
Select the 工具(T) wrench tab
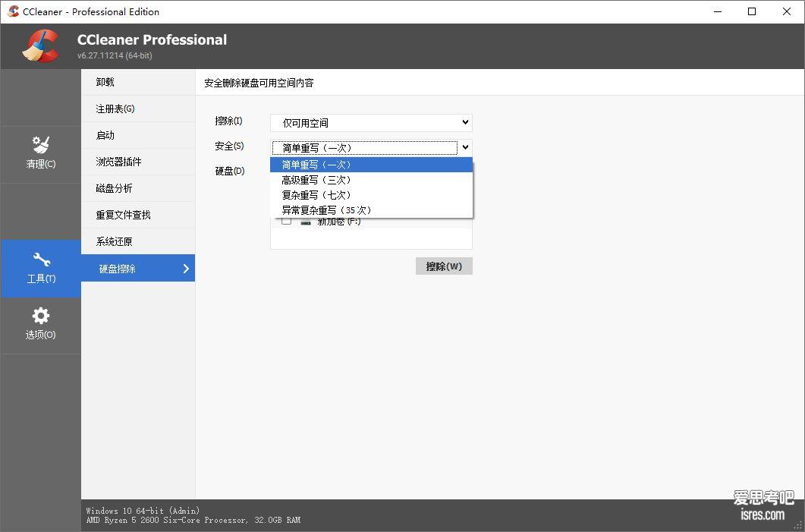coord(40,268)
